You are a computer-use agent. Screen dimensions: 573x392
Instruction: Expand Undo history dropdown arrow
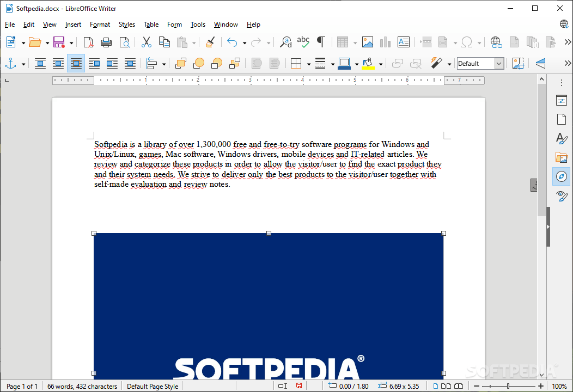(245, 43)
